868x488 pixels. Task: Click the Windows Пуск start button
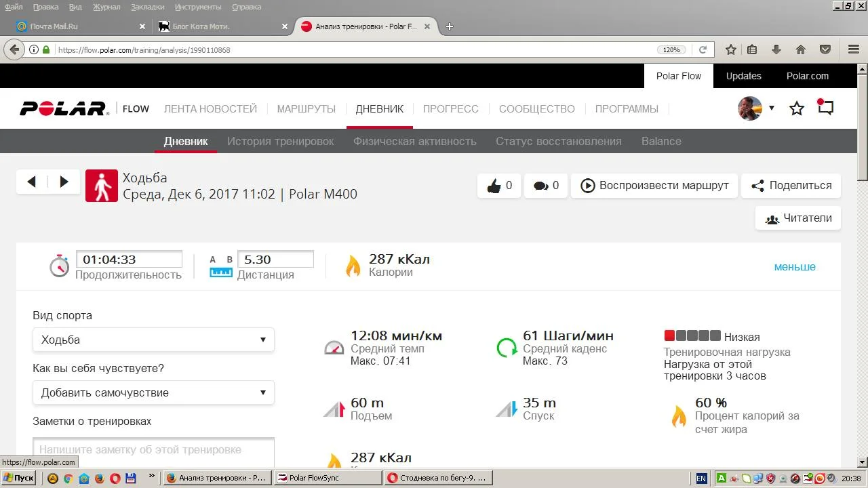tap(19, 478)
